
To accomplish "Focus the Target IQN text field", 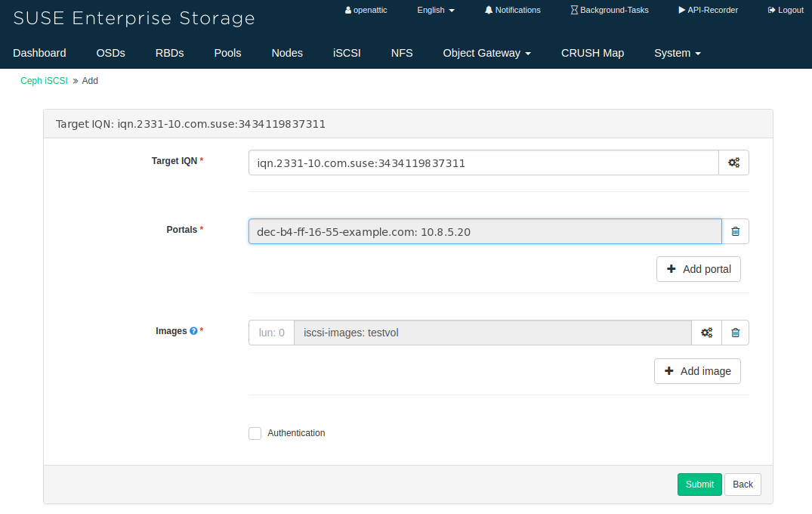I will (483, 163).
